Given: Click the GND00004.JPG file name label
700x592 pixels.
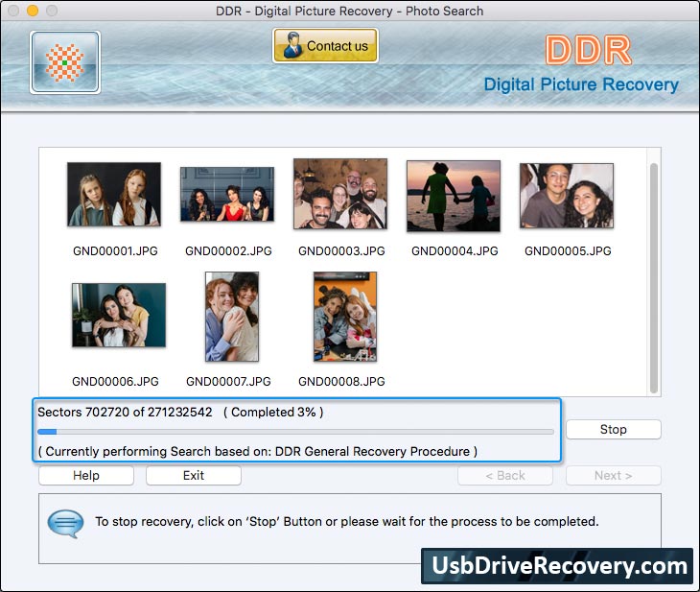Looking at the screenshot, I should [455, 251].
